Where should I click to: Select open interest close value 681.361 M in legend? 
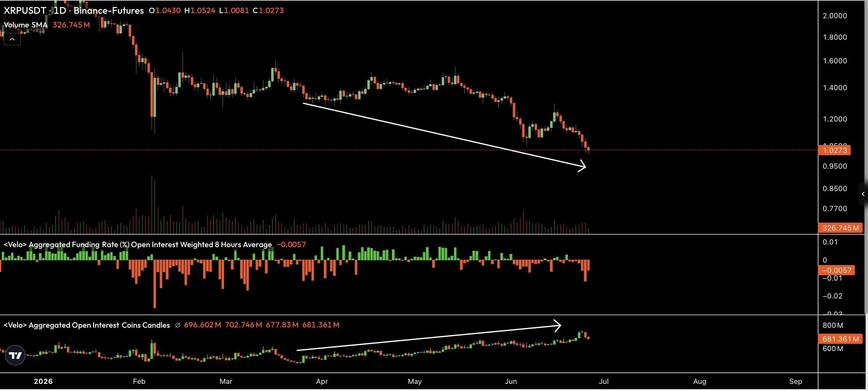321,325
